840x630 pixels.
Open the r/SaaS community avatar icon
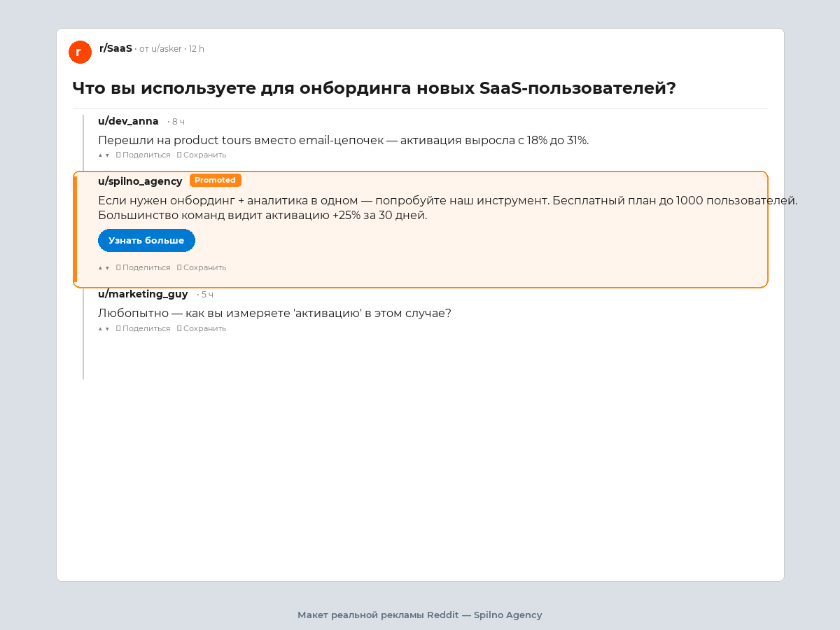[x=80, y=52]
